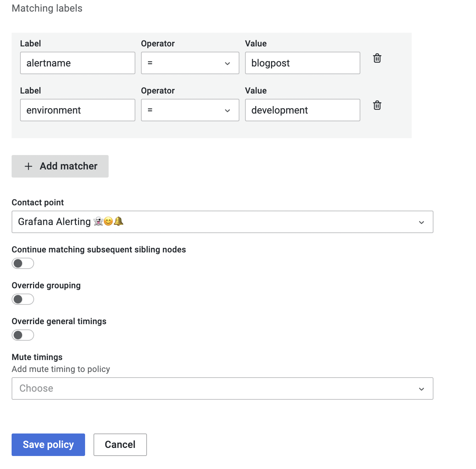Delete the alertname matcher row
Image resolution: width=476 pixels, height=469 pixels.
[x=377, y=58]
